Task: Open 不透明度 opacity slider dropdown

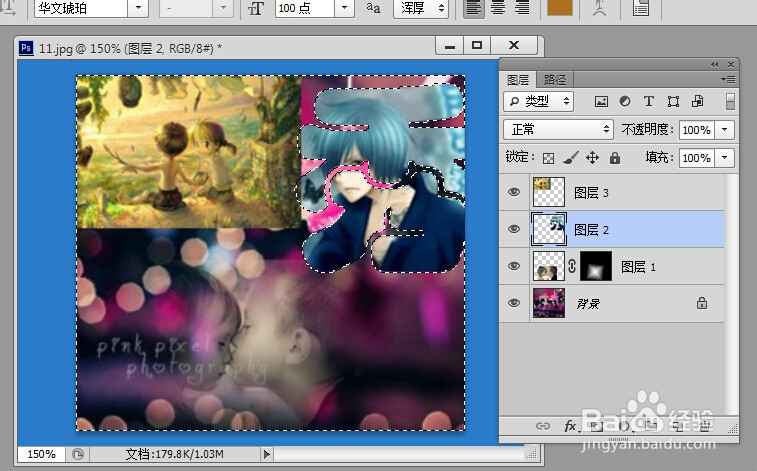Action: 724,130
